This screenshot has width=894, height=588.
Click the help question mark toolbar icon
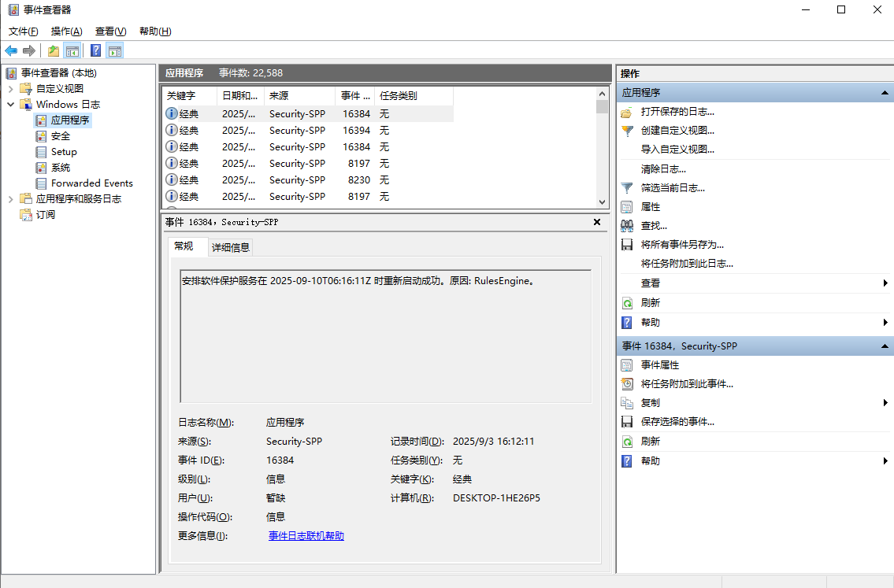point(95,51)
